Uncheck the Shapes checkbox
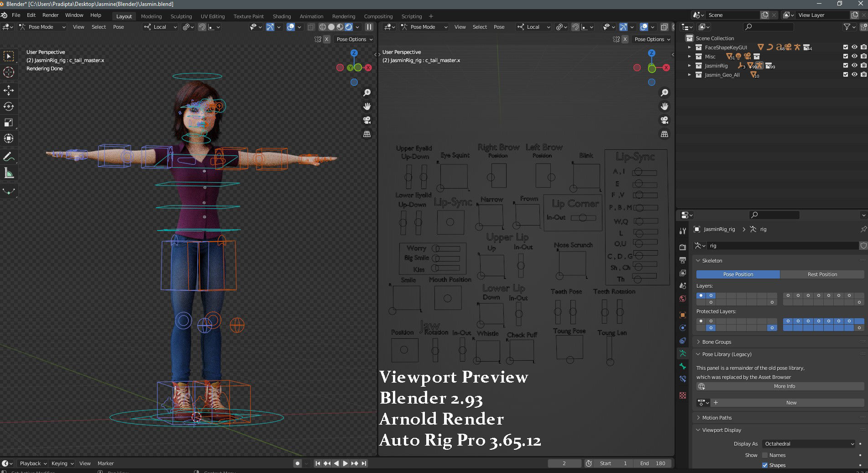The width and height of the screenshot is (868, 473). coord(765,465)
